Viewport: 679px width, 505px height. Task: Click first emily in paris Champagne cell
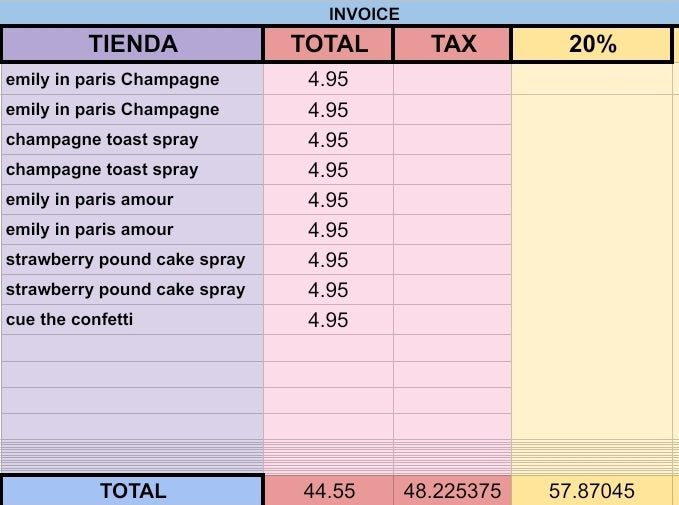coord(132,79)
